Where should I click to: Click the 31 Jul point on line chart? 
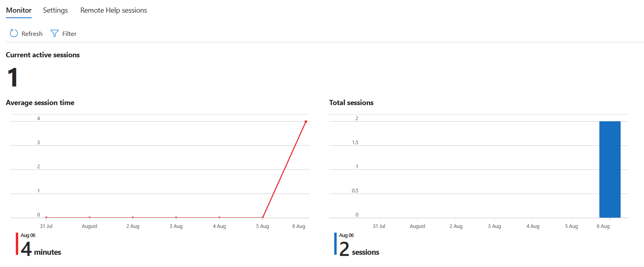point(46,217)
